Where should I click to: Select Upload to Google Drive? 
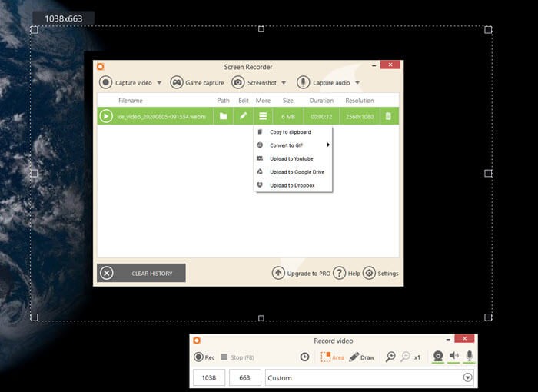294,172
